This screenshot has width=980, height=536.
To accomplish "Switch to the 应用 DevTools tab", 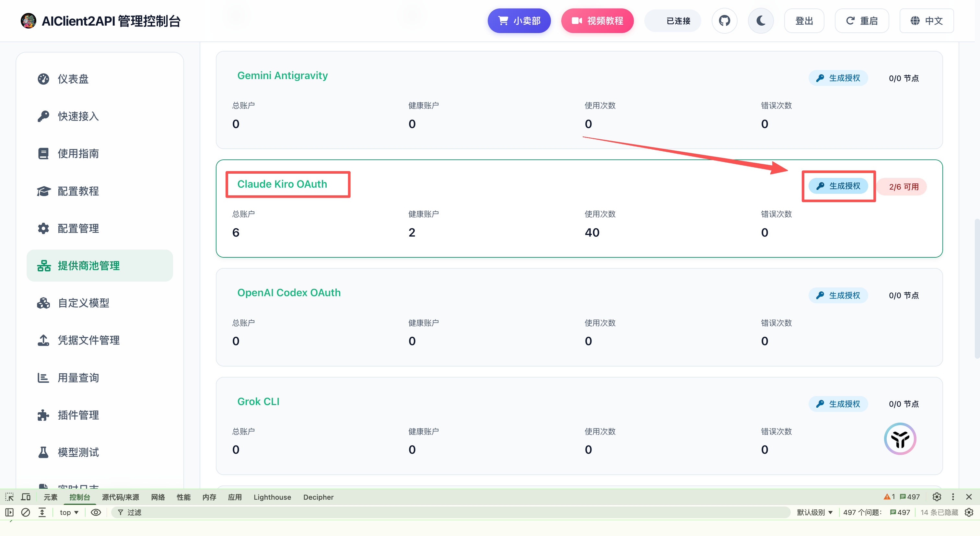I will pos(235,497).
